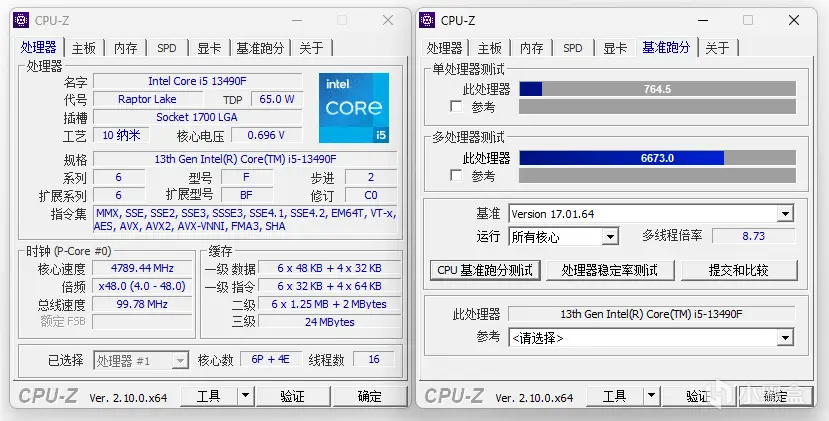This screenshot has width=829, height=421.
Task: Click the multi-processor score bar 6673.0
Action: [x=657, y=158]
